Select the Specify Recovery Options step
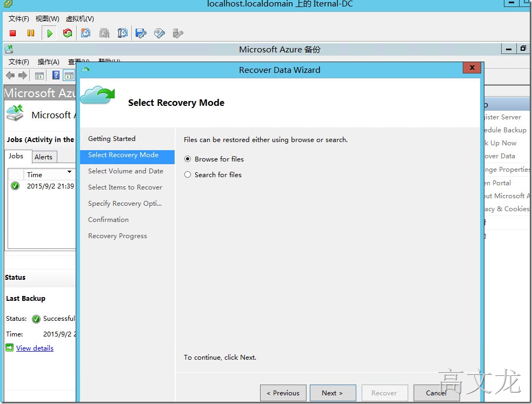Screen dimensions: 532x404 (125, 204)
